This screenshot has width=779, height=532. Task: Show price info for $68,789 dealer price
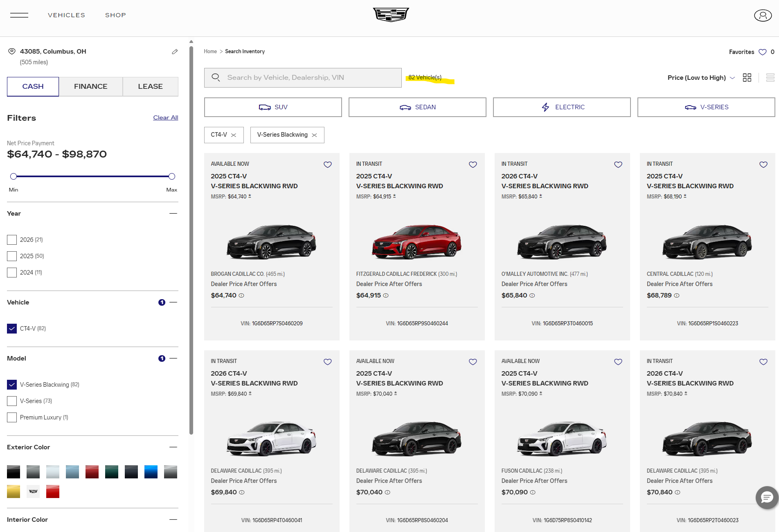pos(677,295)
